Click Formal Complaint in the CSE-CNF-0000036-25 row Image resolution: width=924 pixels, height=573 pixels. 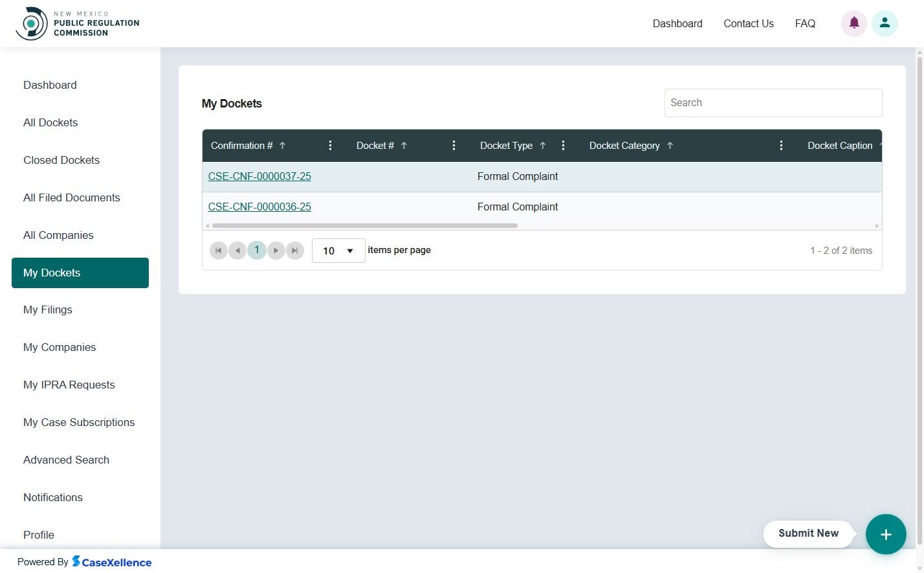pos(518,207)
